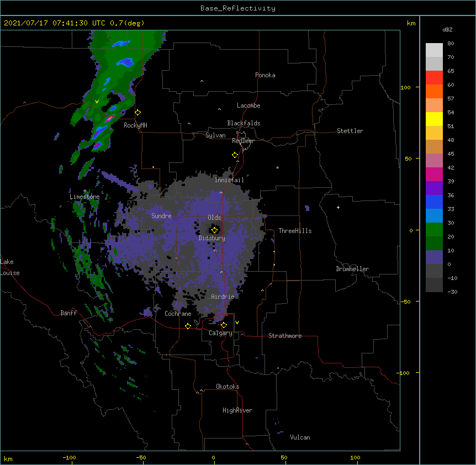Click the magenta 42 dBZ legend color
This screenshot has height=465, width=476.
(434, 174)
